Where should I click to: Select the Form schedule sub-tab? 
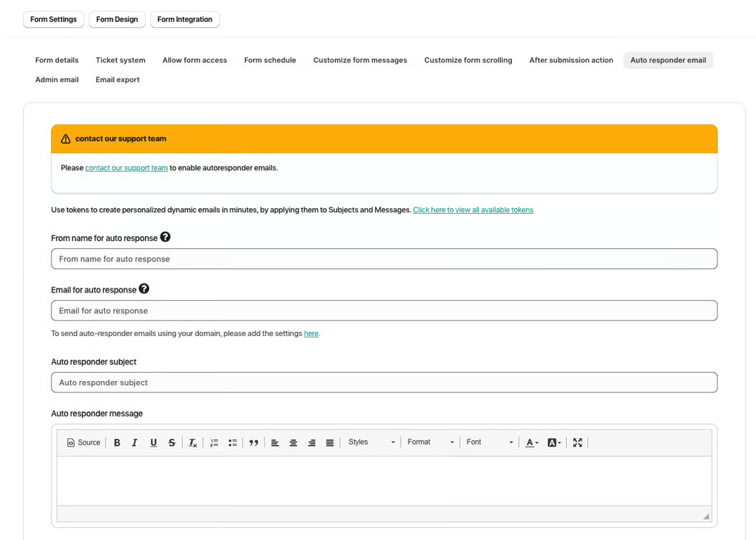[x=270, y=60]
